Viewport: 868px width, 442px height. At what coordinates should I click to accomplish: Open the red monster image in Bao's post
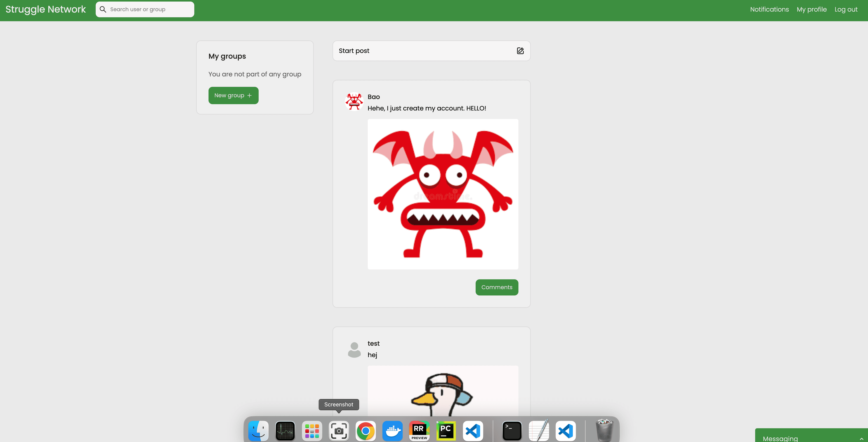point(443,194)
